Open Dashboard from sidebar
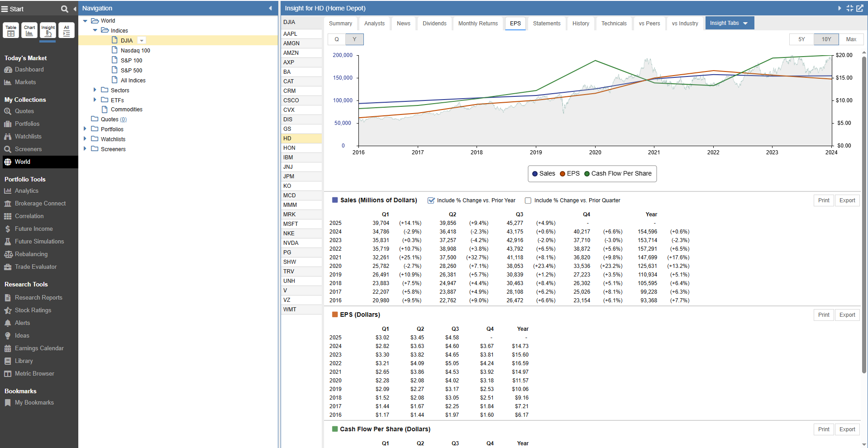 coord(29,70)
